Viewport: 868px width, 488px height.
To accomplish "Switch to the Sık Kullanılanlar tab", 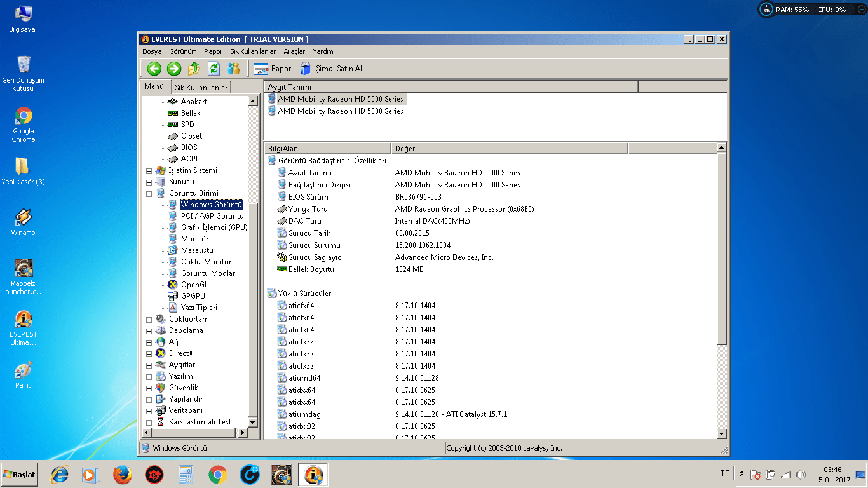I will click(201, 88).
